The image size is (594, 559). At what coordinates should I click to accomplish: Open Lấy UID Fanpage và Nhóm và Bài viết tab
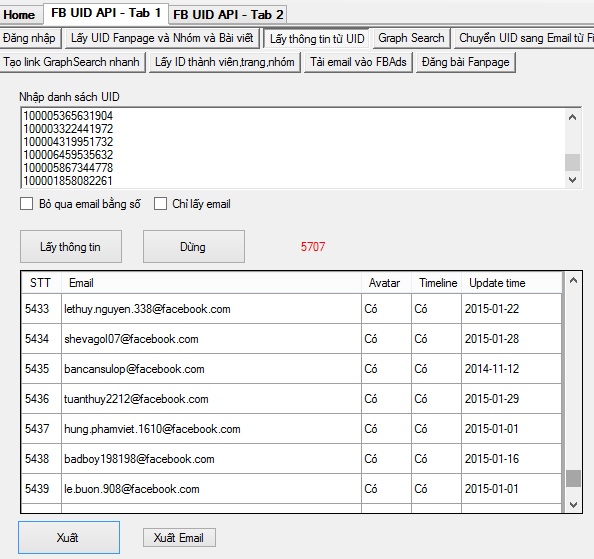[x=162, y=38]
